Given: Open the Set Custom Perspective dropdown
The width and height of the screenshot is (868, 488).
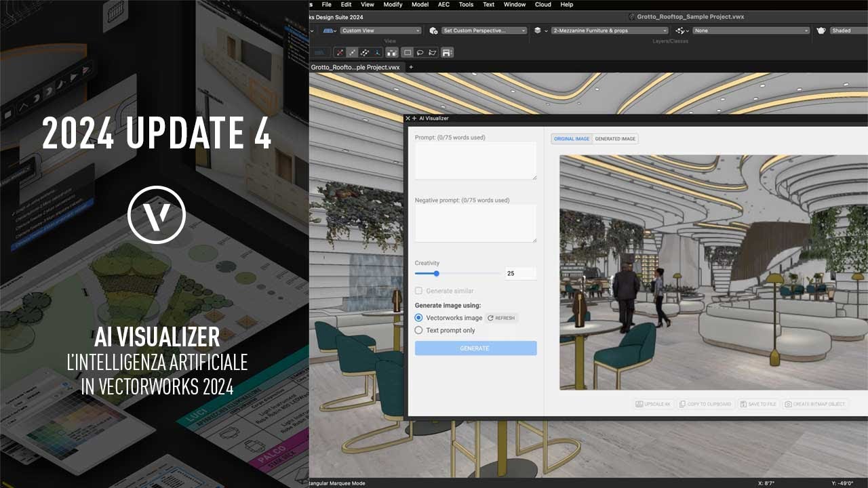Looking at the screenshot, I should (x=484, y=30).
